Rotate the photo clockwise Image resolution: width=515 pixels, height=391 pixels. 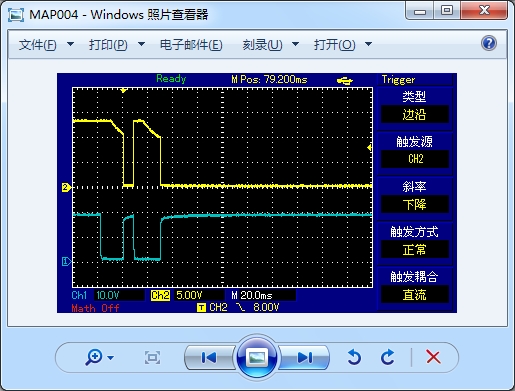point(387,357)
